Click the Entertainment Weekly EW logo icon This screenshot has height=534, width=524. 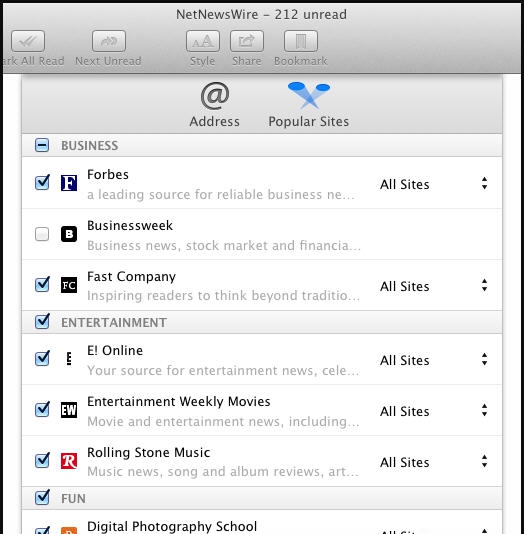pyautogui.click(x=69, y=410)
